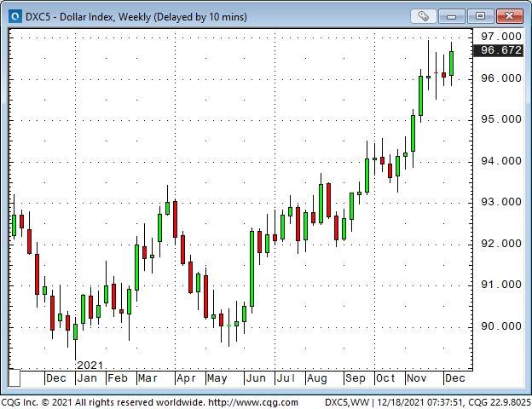Image resolution: width=532 pixels, height=409 pixels.
Task: Click the 90.000 price axis label
Action: tap(501, 326)
